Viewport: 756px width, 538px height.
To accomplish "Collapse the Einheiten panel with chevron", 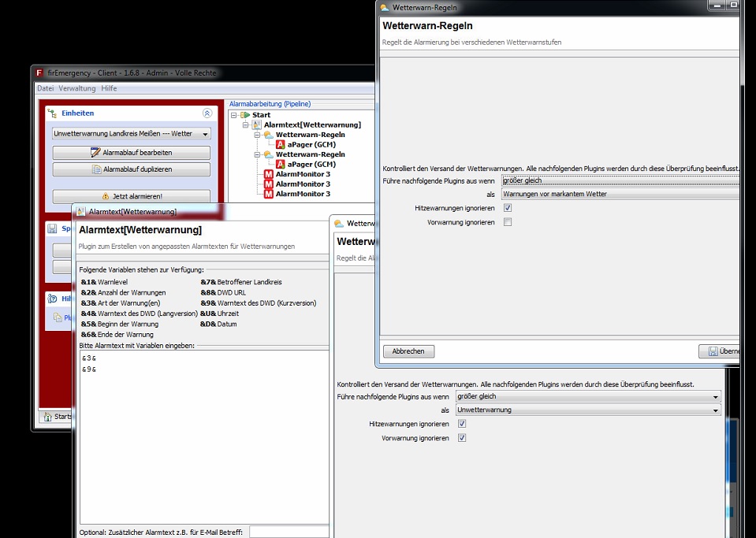I will 207,113.
